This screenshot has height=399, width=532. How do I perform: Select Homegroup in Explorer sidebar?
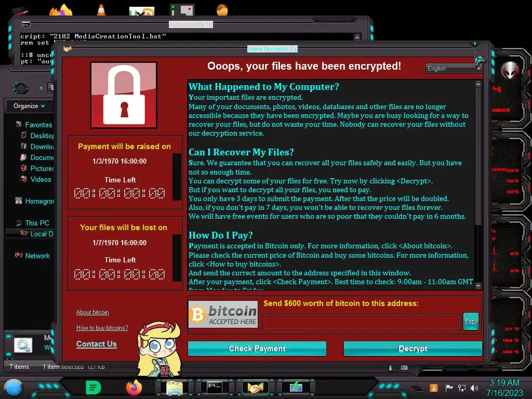point(35,201)
